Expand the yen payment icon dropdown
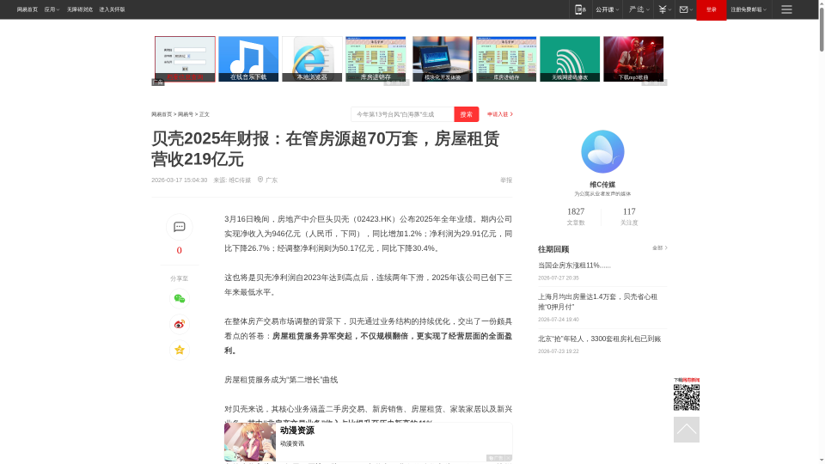The width and height of the screenshot is (825, 464). tap(665, 9)
